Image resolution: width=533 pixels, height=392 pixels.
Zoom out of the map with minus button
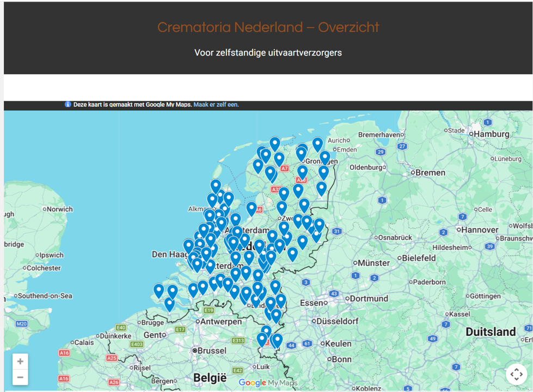pyautogui.click(x=20, y=377)
